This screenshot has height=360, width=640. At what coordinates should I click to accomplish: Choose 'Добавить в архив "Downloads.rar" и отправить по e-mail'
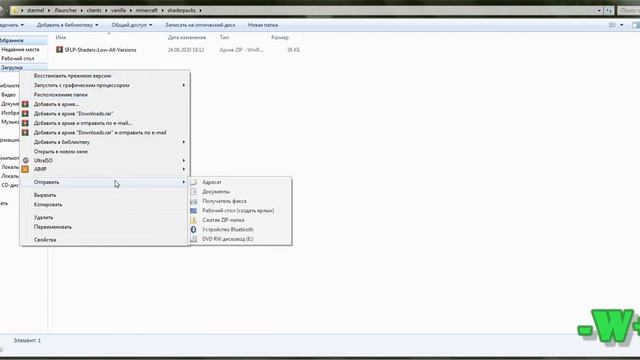(x=100, y=132)
